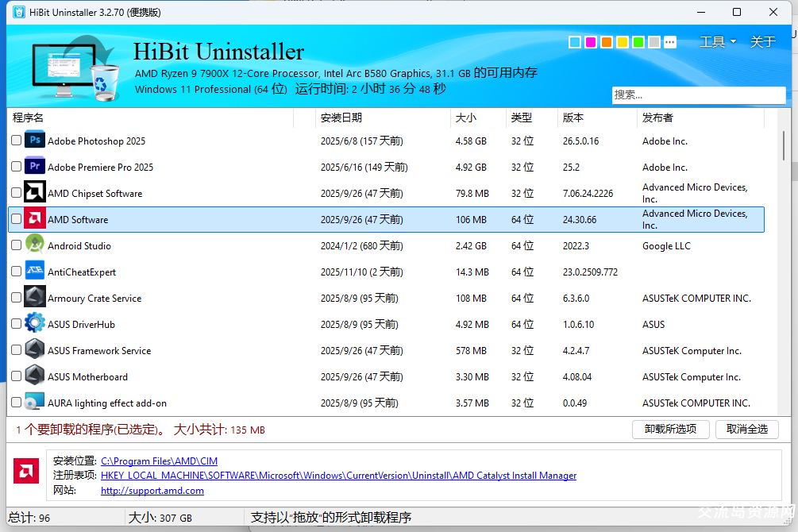The width and height of the screenshot is (798, 532).
Task: Tick the ASUS Motherboard checkbox
Action: point(17,376)
